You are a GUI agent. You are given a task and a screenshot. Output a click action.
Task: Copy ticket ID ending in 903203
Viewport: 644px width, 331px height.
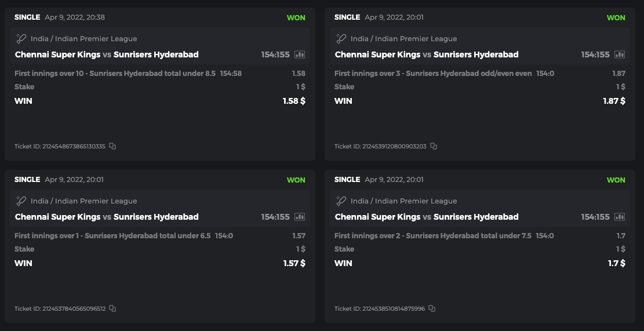pos(433,147)
